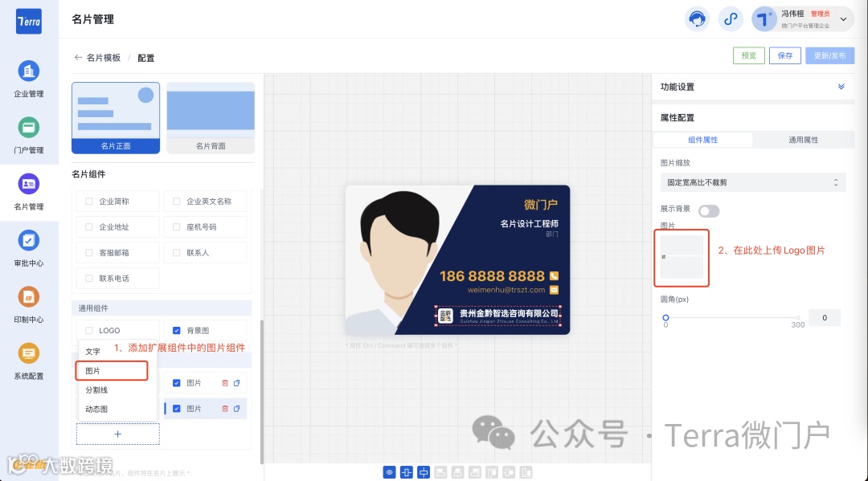Open 审批中心 in the left sidebar
The image size is (868, 481).
(x=29, y=248)
